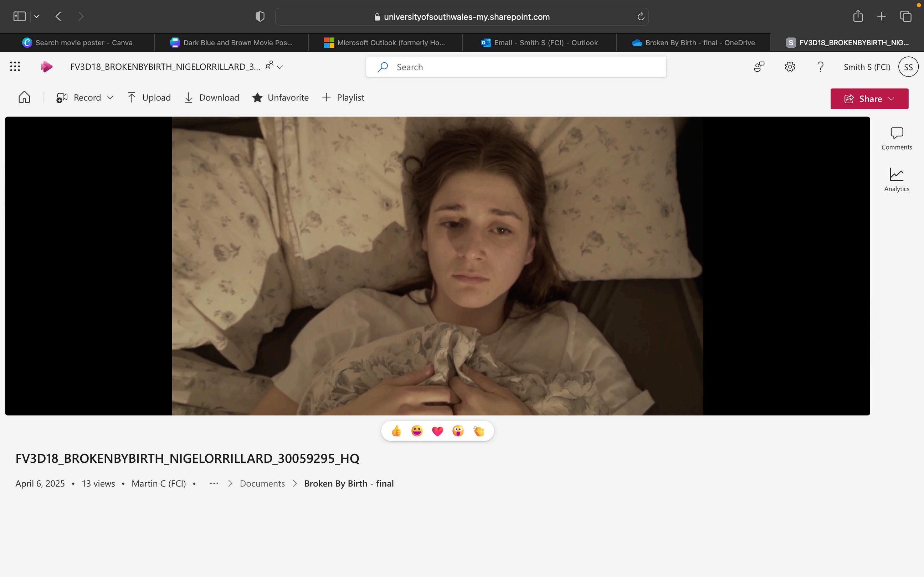Viewport: 924px width, 577px height.
Task: Open the Microsoft 365 app launcher grid
Action: (x=15, y=67)
